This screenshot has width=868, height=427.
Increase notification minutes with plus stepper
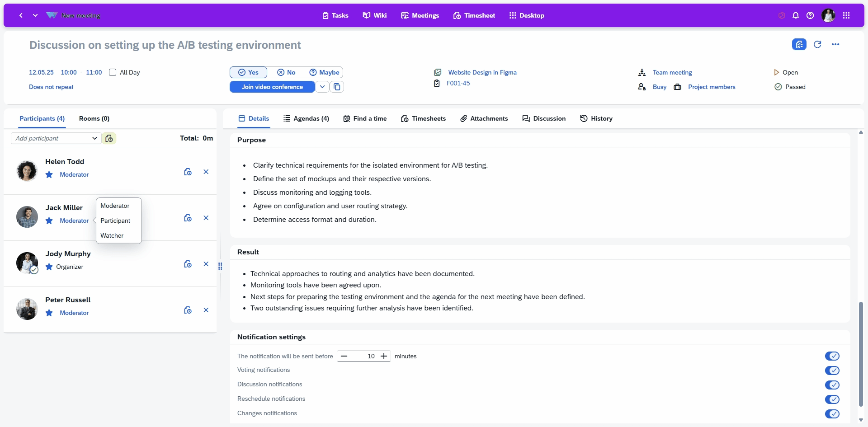coord(384,356)
